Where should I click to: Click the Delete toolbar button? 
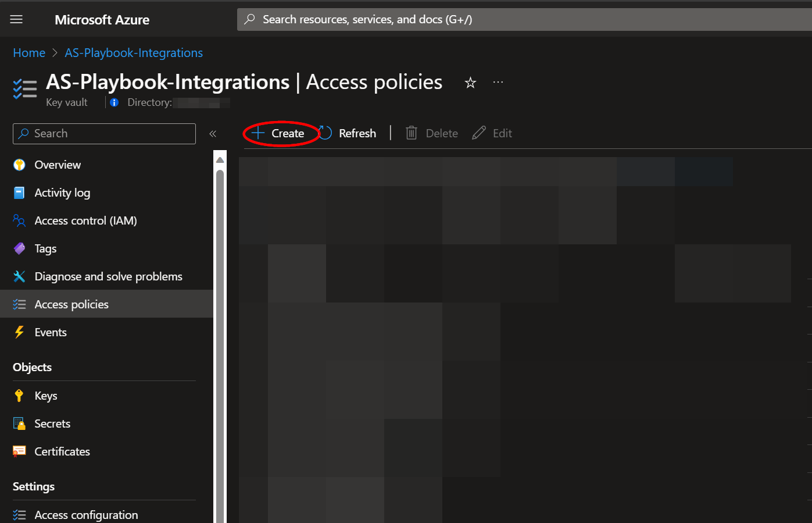(x=432, y=133)
